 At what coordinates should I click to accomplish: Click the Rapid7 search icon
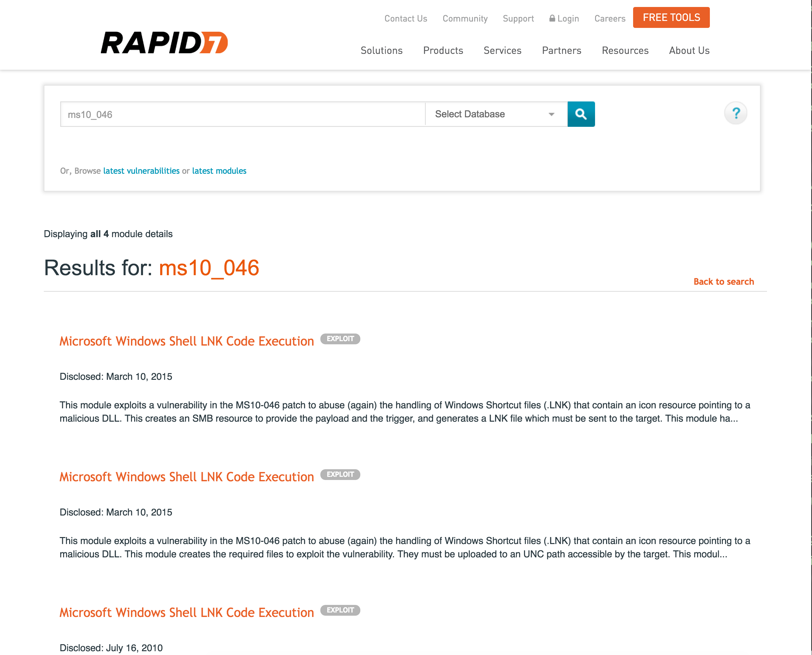(x=580, y=113)
